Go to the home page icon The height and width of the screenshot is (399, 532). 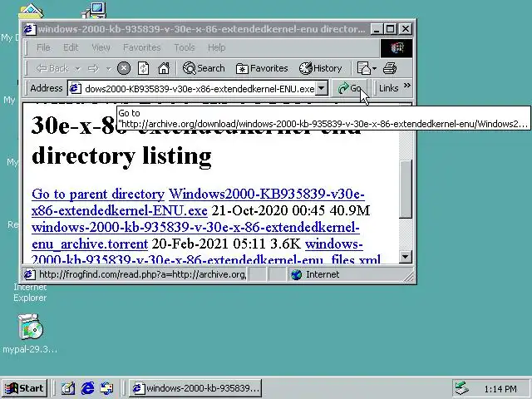[x=164, y=68]
